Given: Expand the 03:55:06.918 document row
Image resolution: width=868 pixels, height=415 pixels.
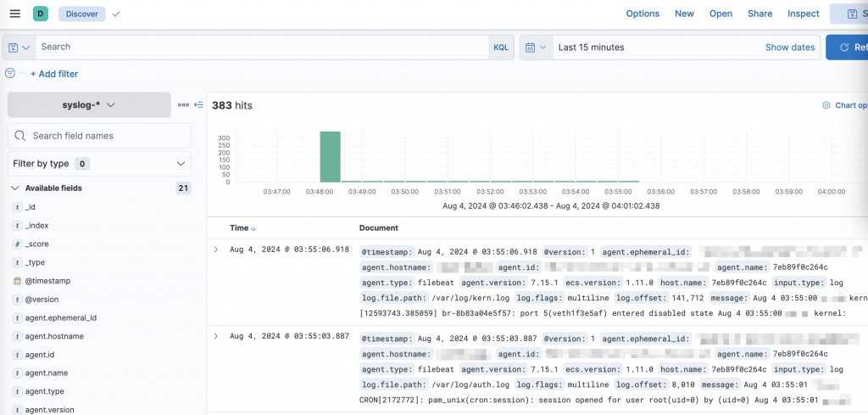Looking at the screenshot, I should tap(216, 250).
